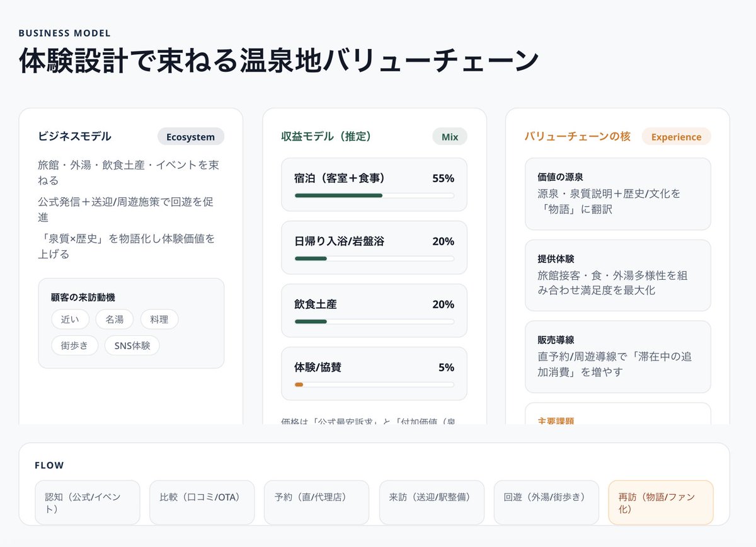The image size is (756, 547).
Task: Click the text 旅館接客・食・外湯多様性を組み合わせ満足度を最大化
Action: [x=612, y=283]
